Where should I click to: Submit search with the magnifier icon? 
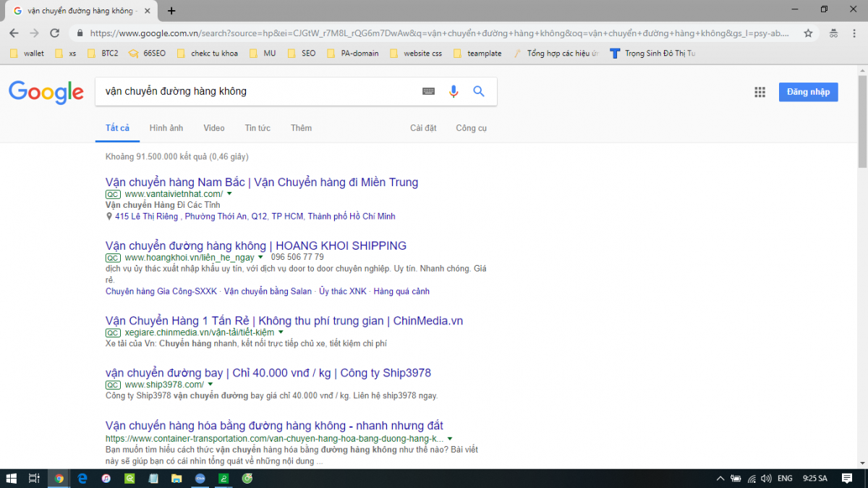pyautogui.click(x=478, y=91)
